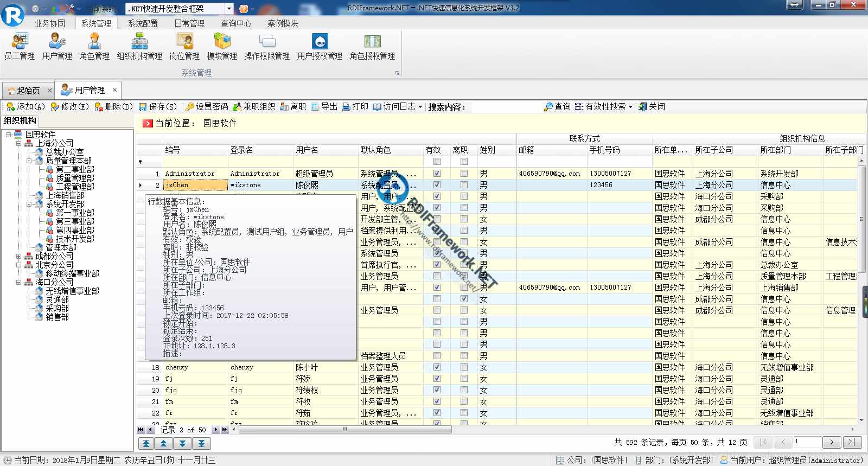Click 设置密码 toolbar button
The image size is (868, 466).
pos(207,107)
